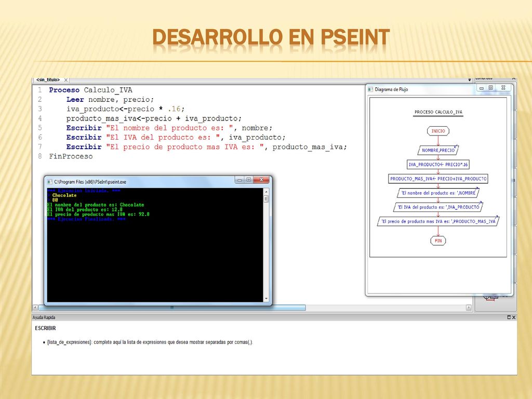Select the INICIO node in flowchart
This screenshot has height=399, width=532.
pyautogui.click(x=438, y=131)
